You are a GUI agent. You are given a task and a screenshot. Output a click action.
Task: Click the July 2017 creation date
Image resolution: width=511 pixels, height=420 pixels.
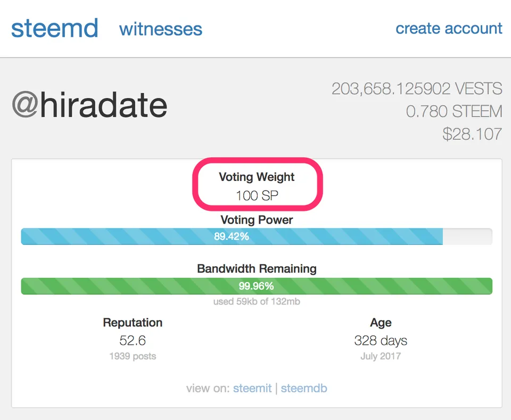coord(381,356)
